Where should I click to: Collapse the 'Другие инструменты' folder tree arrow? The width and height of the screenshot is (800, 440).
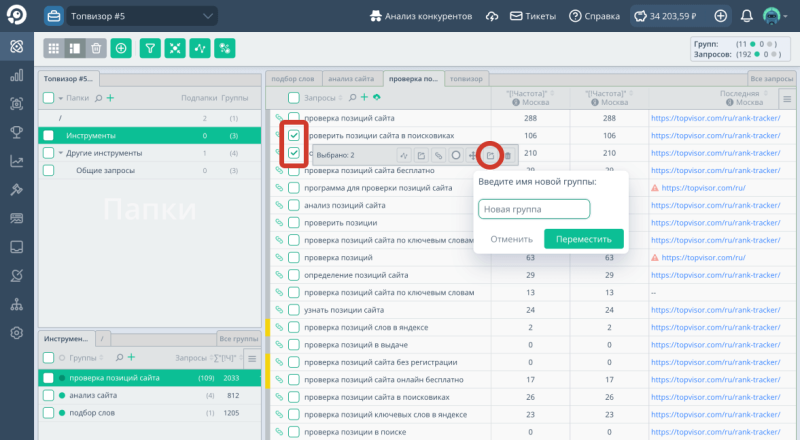tap(59, 153)
